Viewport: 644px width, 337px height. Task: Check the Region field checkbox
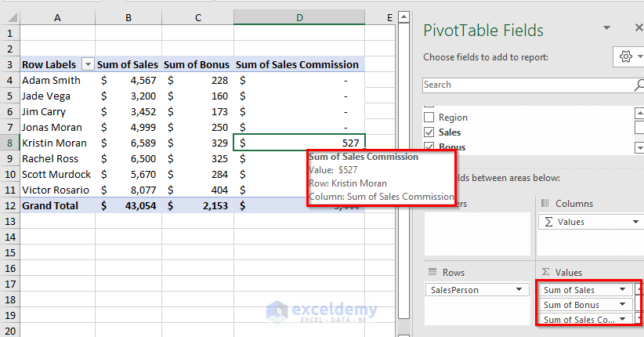coord(429,118)
